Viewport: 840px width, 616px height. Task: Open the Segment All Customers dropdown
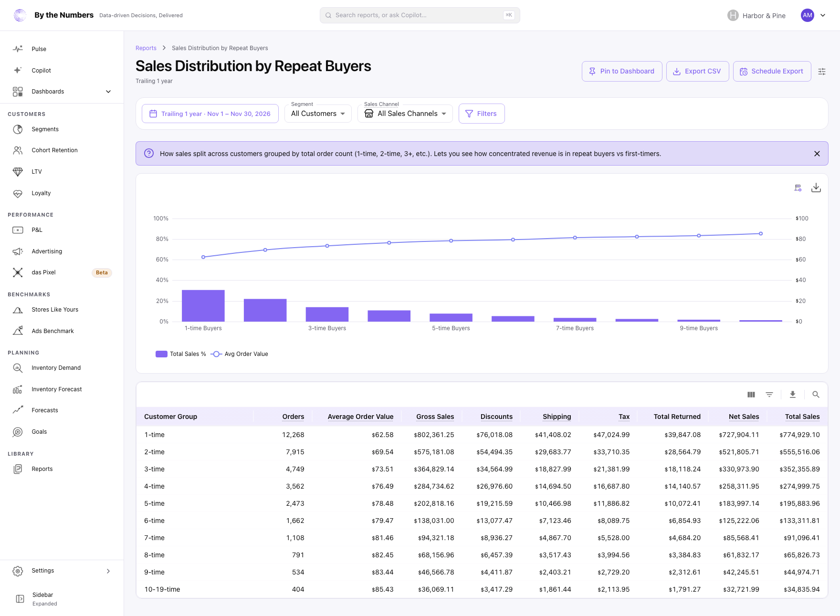[318, 114]
